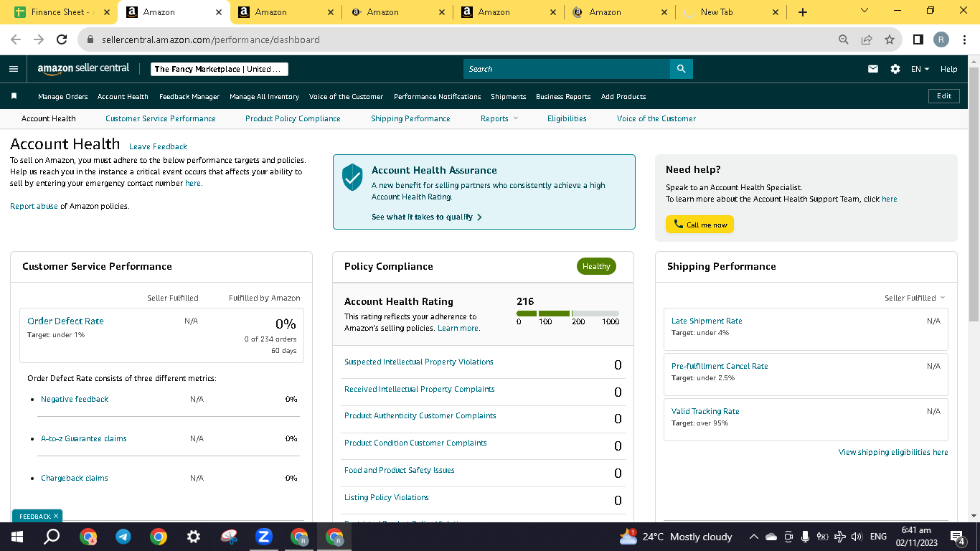Close the Finance Sheet browser tab

click(107, 12)
